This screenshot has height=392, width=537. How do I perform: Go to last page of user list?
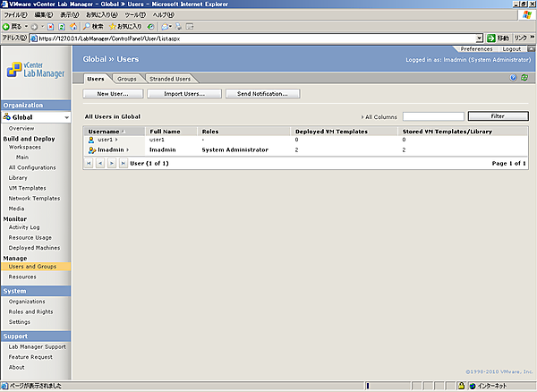(x=123, y=165)
